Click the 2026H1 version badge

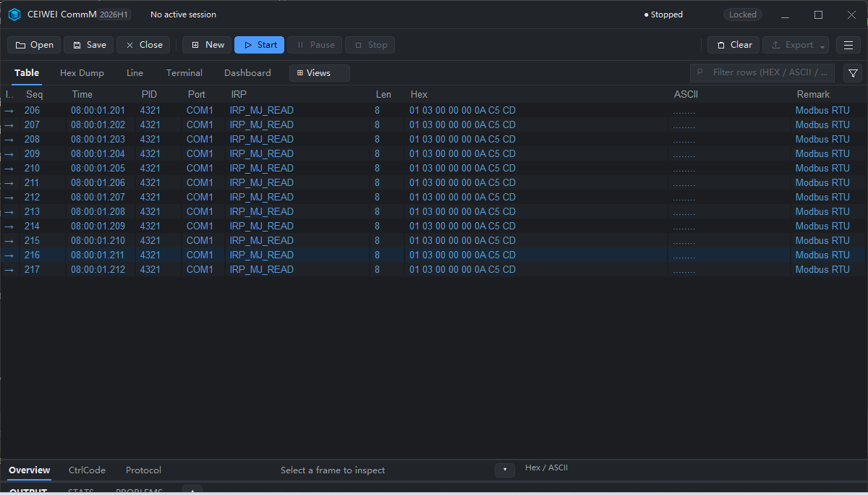click(x=114, y=14)
